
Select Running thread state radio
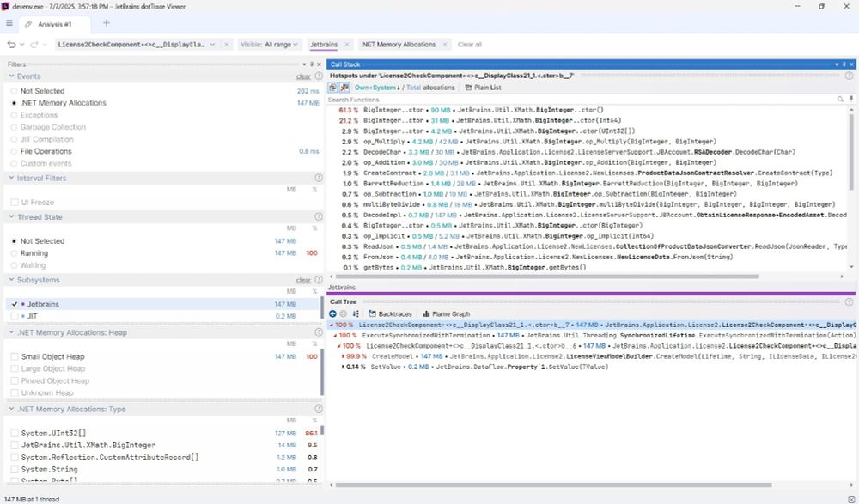tap(15, 253)
